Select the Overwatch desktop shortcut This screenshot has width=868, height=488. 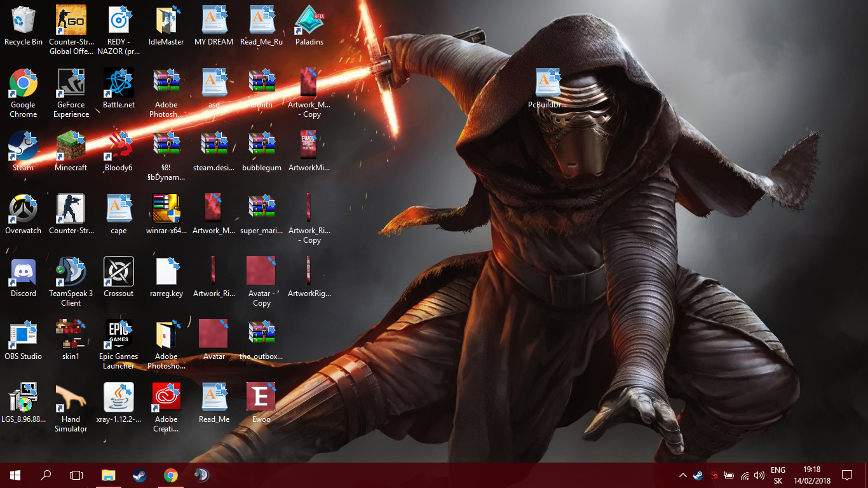click(24, 209)
